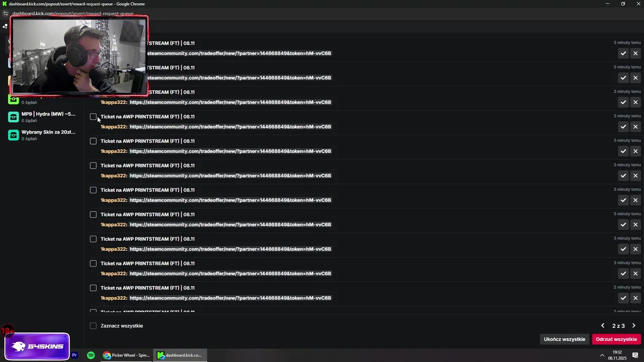Image resolution: width=644 pixels, height=362 pixels.
Task: Show hidden system tray icons
Action: click(602, 355)
